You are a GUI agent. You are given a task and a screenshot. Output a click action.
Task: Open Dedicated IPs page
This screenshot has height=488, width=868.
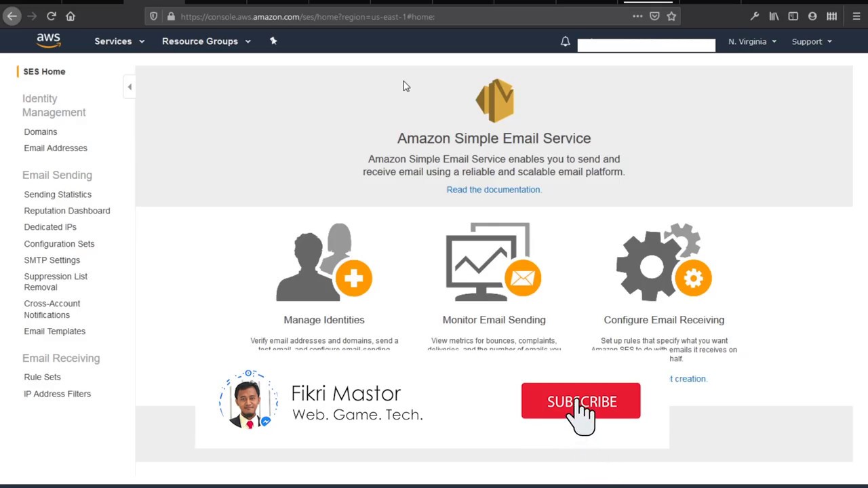click(x=50, y=227)
